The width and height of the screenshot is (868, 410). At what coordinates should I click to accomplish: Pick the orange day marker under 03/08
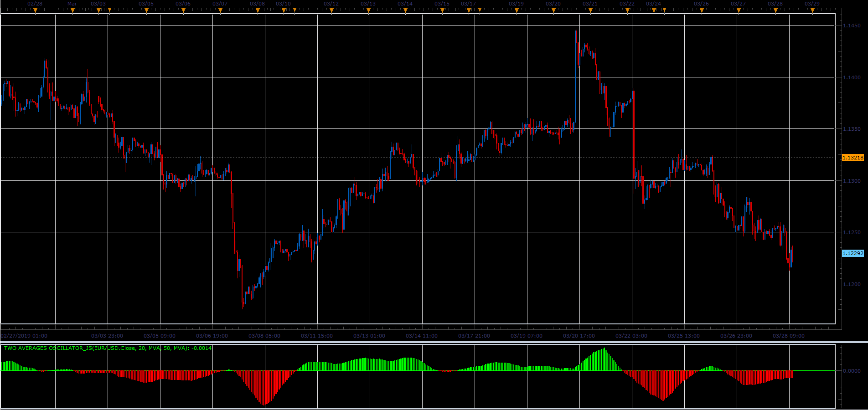(258, 10)
